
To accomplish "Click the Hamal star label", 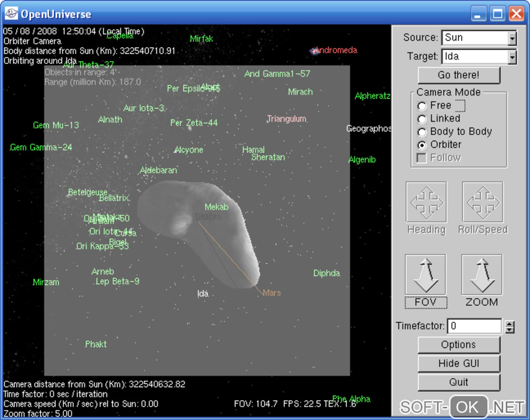I will 254,149.
